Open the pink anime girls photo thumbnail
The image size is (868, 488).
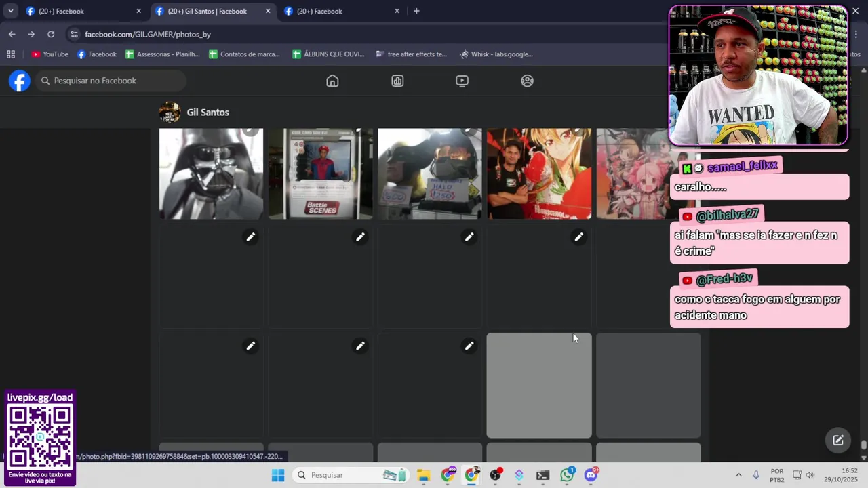[x=632, y=174]
